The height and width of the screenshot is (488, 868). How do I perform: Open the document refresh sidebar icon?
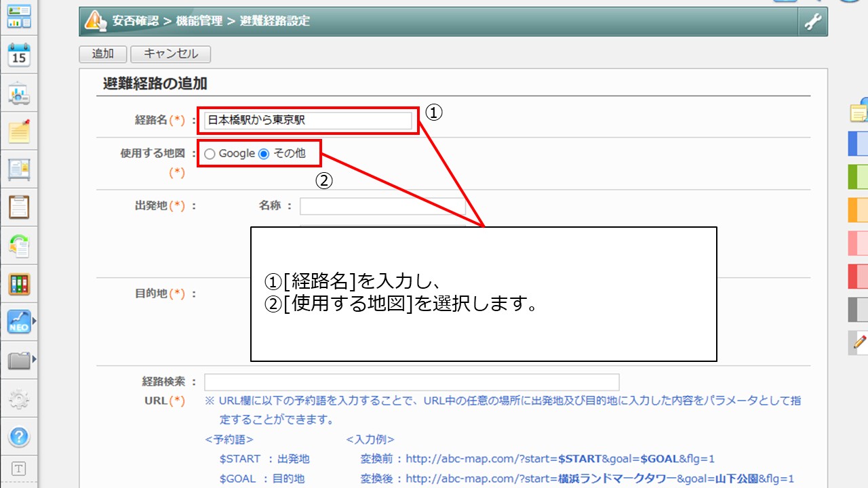[19, 245]
